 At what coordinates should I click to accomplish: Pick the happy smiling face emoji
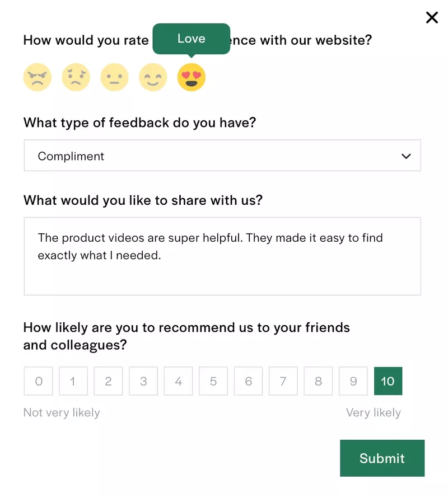click(x=152, y=77)
